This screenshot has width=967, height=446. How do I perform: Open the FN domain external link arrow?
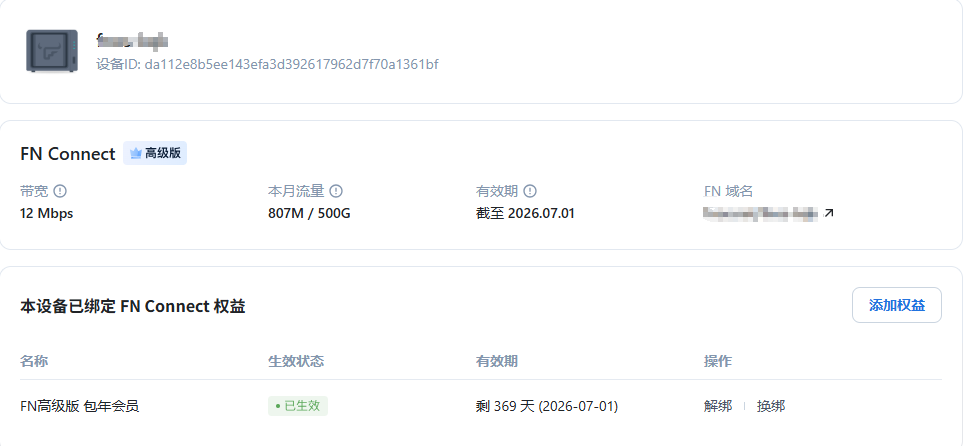(829, 213)
